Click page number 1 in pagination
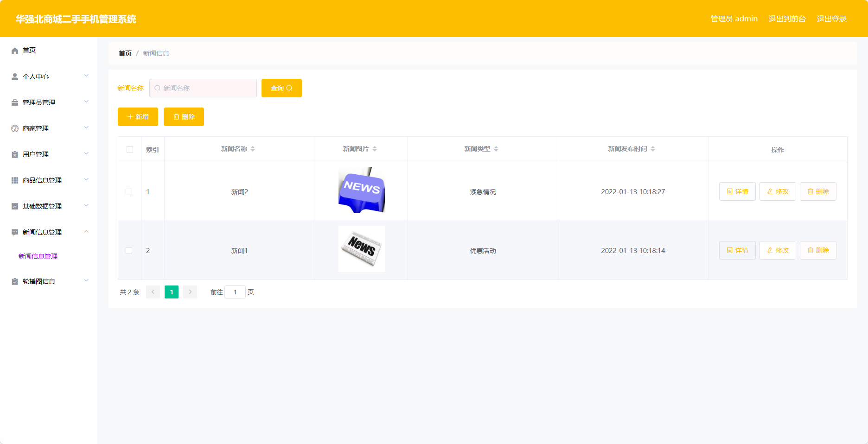868x444 pixels. coord(172,292)
